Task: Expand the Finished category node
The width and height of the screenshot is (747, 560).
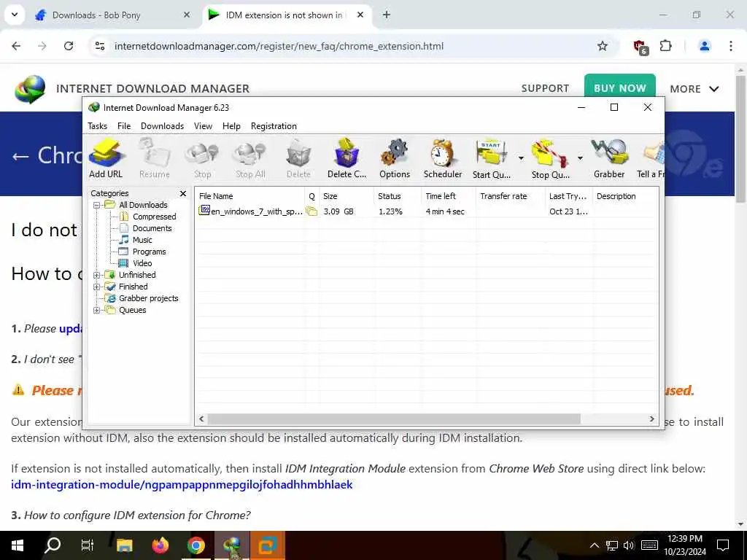Action: pyautogui.click(x=97, y=287)
